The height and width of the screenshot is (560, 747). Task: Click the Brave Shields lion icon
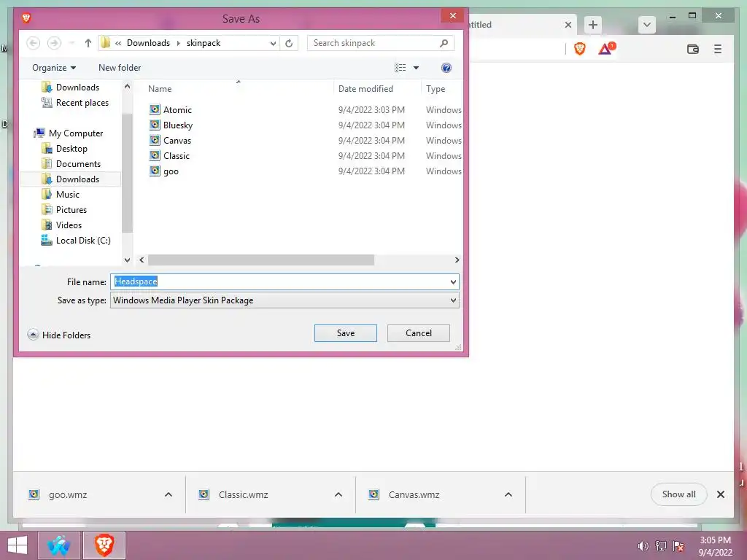tap(579, 49)
